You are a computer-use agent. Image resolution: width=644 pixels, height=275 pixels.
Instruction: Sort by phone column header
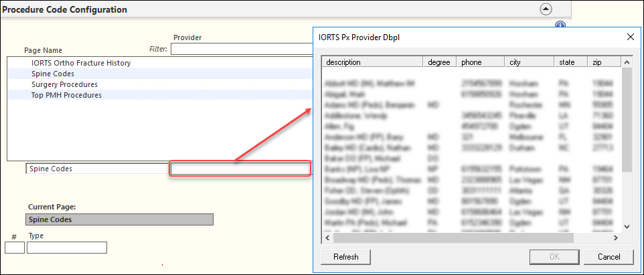pos(481,62)
